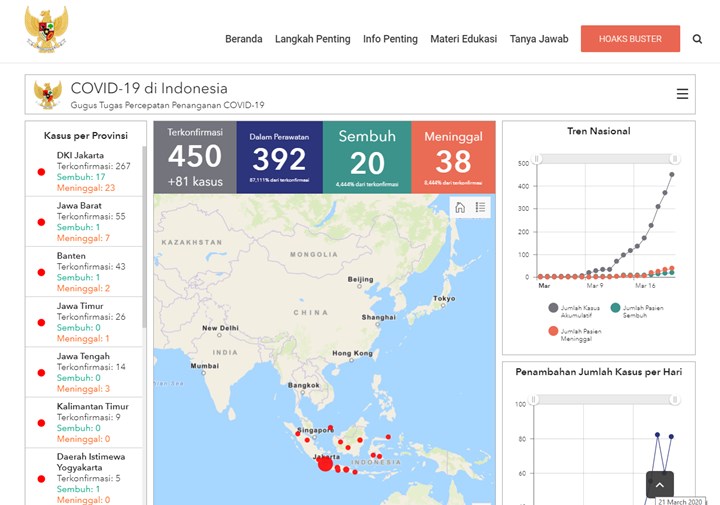Click the red dot beside Daerah Istimewa Yogyakarta
720x505 pixels.
[41, 479]
